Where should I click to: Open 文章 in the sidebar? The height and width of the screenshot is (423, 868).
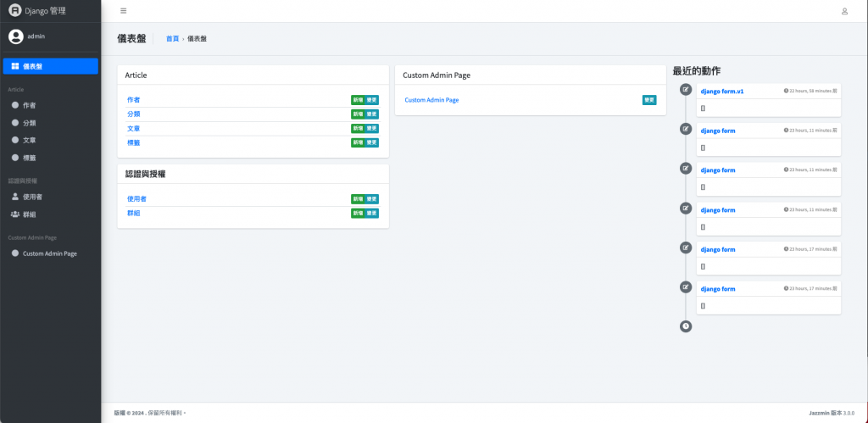pos(50,140)
